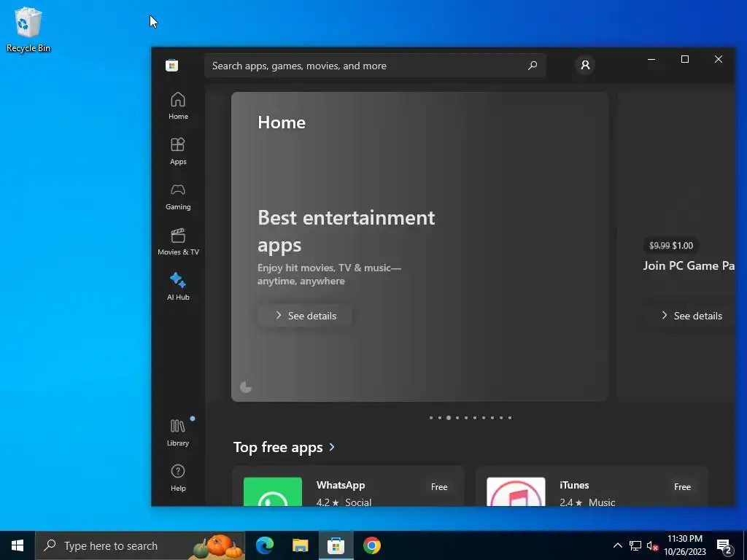Select the active third carousel dot
The image size is (747, 560).
[x=449, y=418]
